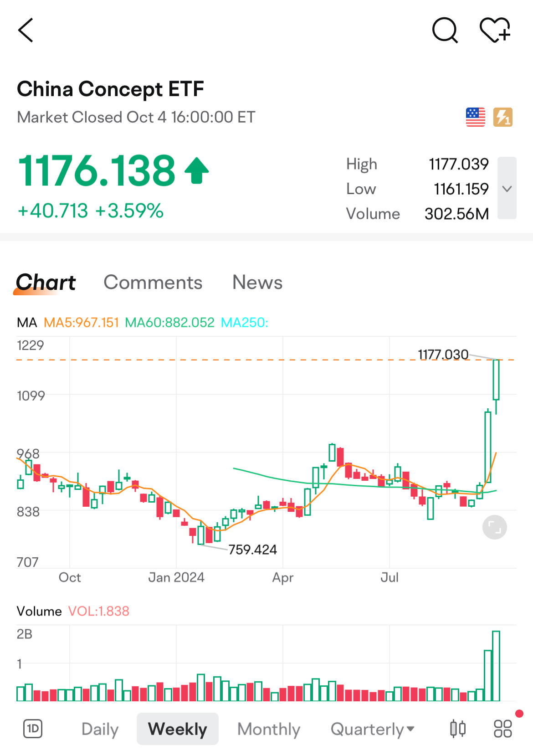533x756 pixels.
Task: Select the Chart tab
Action: pos(46,283)
